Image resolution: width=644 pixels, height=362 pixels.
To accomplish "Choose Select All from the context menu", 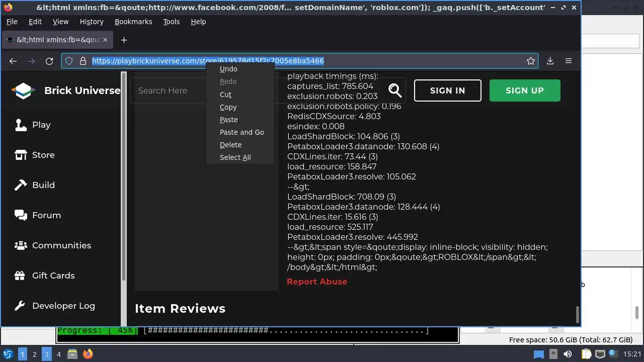I will pyautogui.click(x=240, y=157).
